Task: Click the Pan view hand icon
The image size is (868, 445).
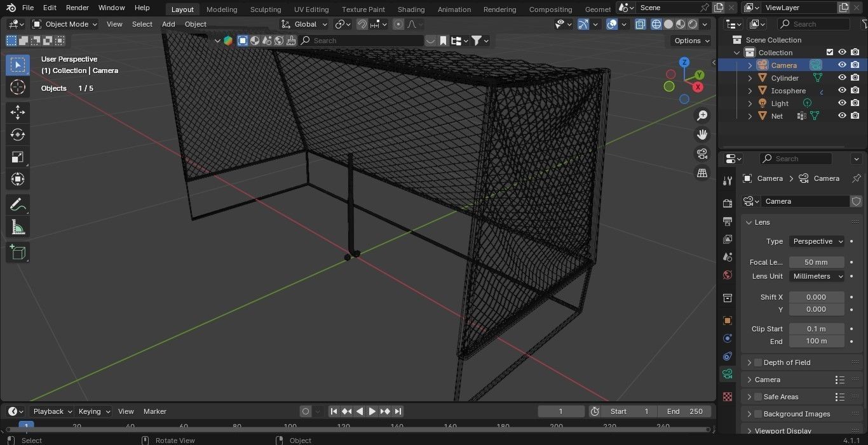Action: point(702,135)
